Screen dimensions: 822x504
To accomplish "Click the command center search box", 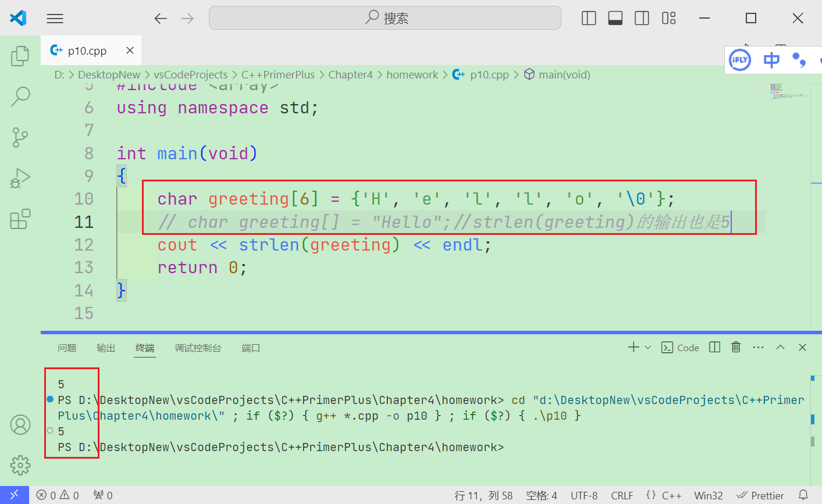I will click(x=385, y=18).
